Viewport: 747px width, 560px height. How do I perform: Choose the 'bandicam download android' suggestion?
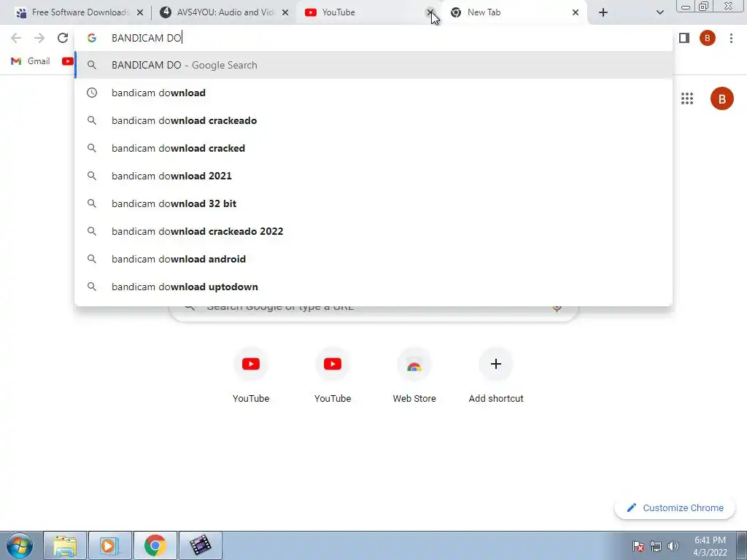[x=373, y=259]
